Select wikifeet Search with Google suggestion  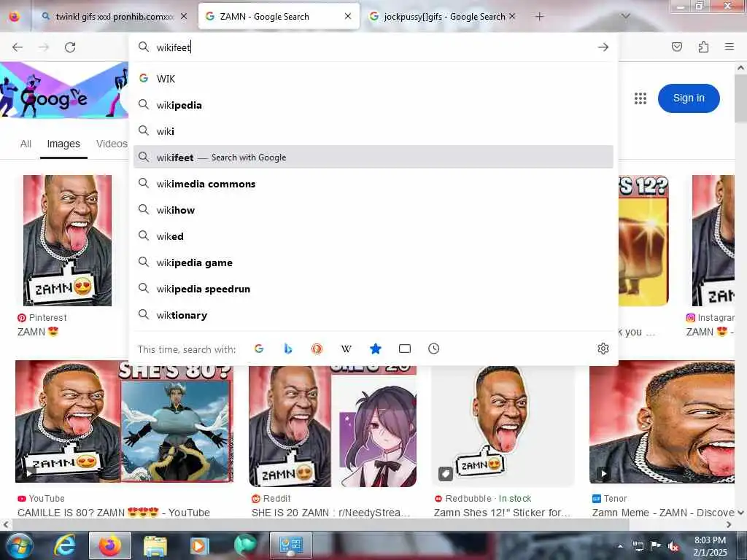tap(373, 157)
